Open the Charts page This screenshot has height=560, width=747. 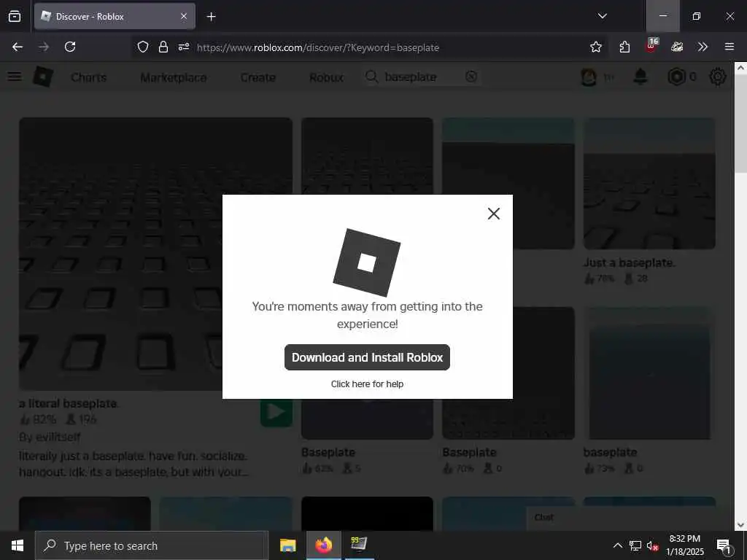click(x=88, y=77)
